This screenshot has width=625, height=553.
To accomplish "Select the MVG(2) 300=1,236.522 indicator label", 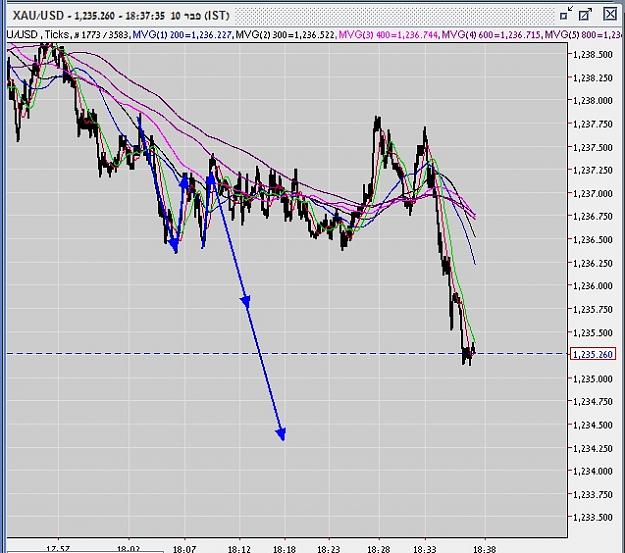I will pos(285,35).
